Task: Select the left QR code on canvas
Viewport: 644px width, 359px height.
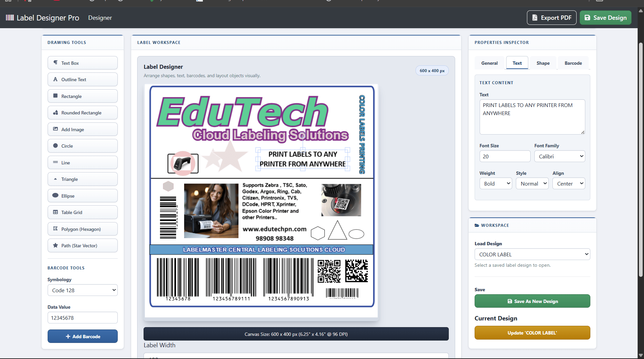Action: (329, 271)
